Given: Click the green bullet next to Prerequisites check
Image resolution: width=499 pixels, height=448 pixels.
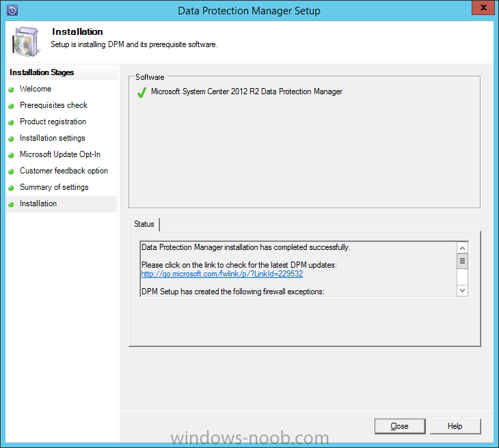Looking at the screenshot, I should (x=11, y=106).
